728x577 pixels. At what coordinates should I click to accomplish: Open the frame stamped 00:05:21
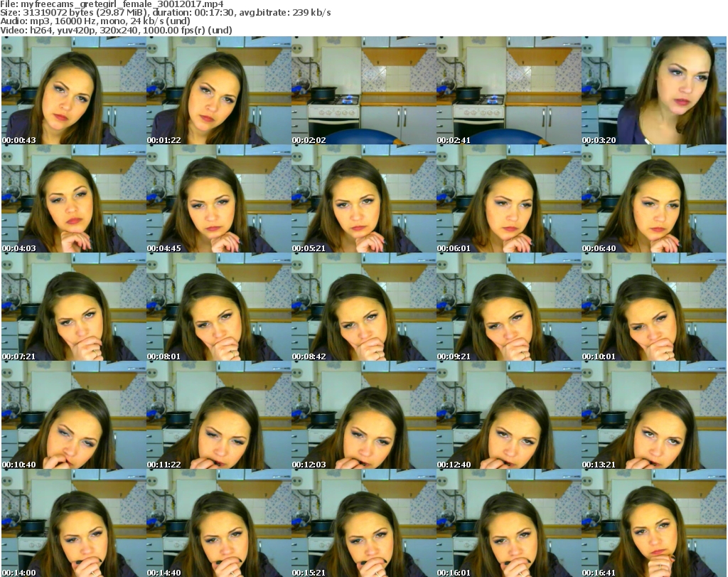click(x=363, y=198)
